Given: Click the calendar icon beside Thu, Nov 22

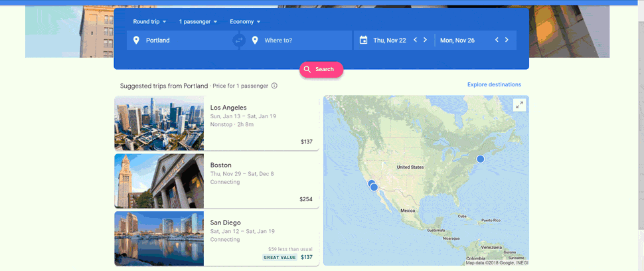Looking at the screenshot, I should 363,41.
